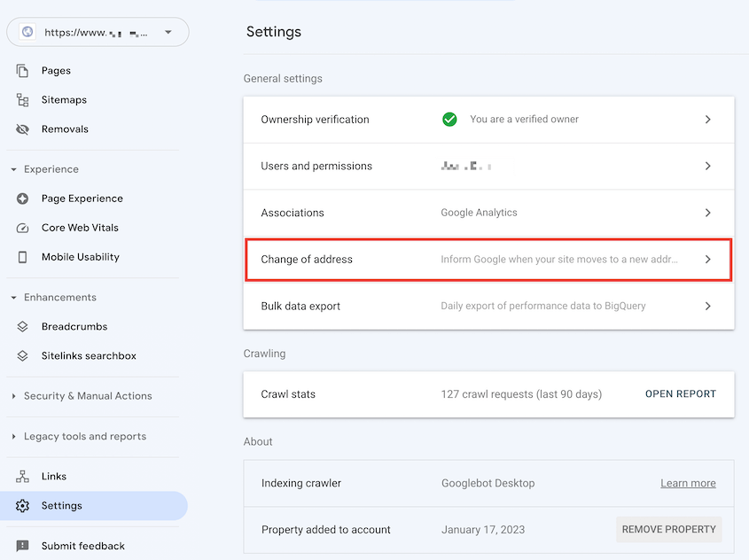Viewport: 749px width, 560px height.
Task: Click the REMOVE PROPERTY button
Action: tap(668, 529)
